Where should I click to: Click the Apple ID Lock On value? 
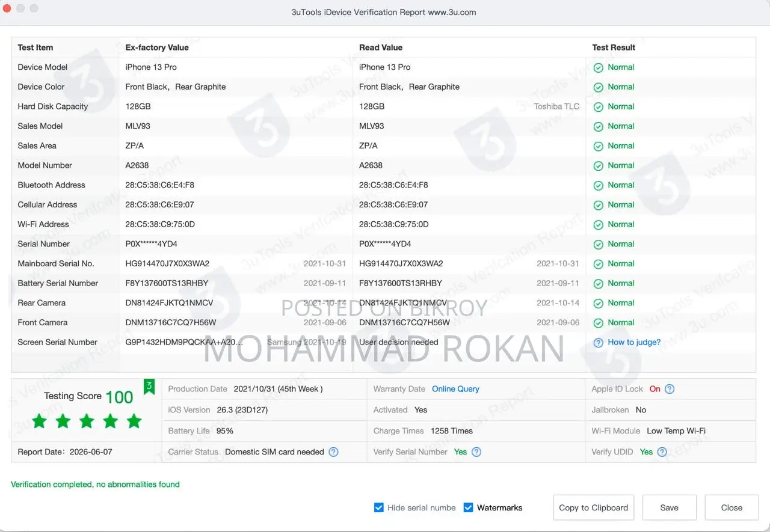(x=654, y=389)
